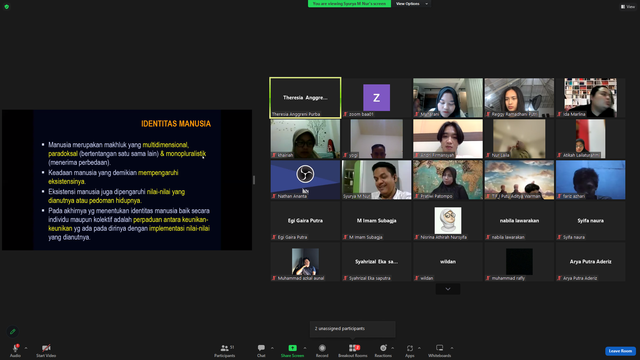Expand the caret beside Apps
The width and height of the screenshot is (640, 360).
point(419,348)
